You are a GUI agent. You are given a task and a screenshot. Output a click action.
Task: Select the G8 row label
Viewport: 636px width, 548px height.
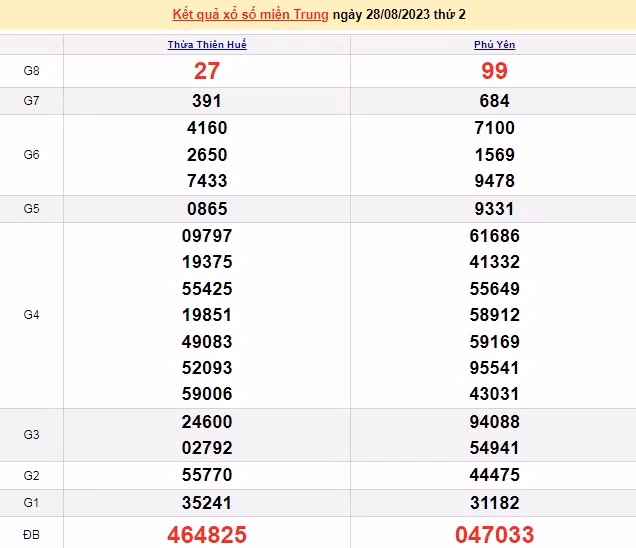point(31,71)
